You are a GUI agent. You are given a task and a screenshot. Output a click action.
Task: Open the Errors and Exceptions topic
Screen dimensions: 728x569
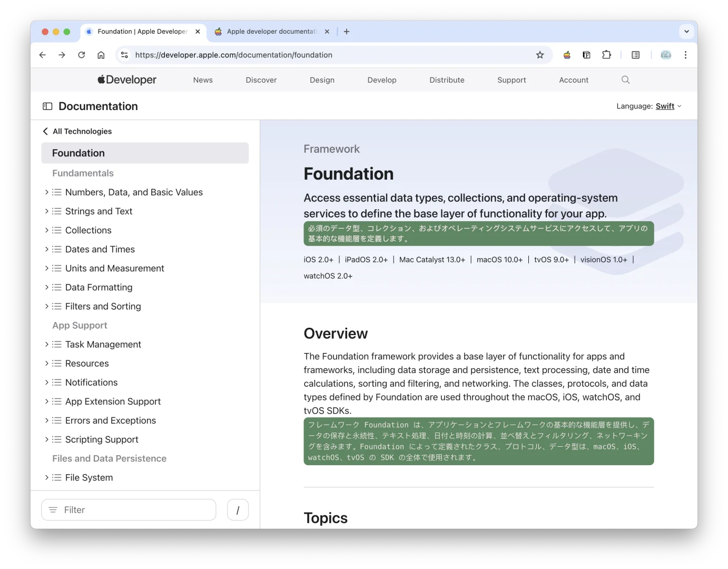click(111, 420)
